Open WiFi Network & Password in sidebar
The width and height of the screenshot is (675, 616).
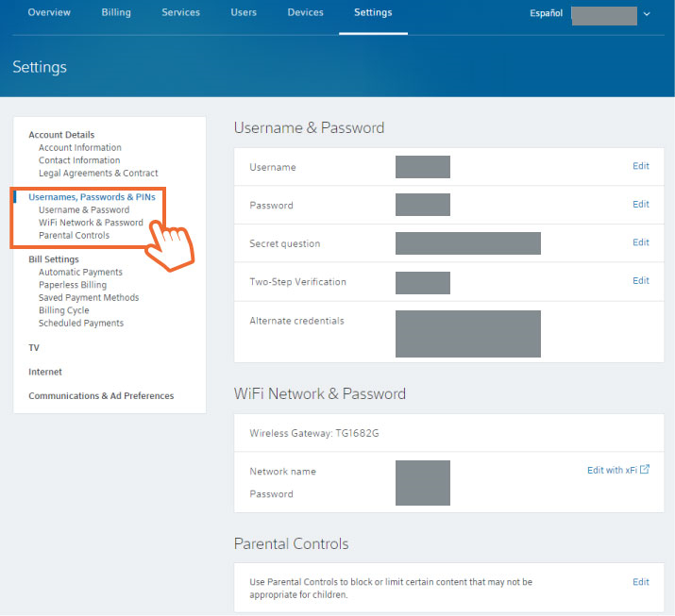coord(91,223)
